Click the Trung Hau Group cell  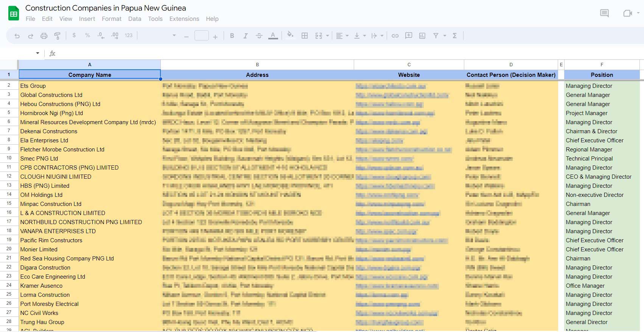coord(90,322)
